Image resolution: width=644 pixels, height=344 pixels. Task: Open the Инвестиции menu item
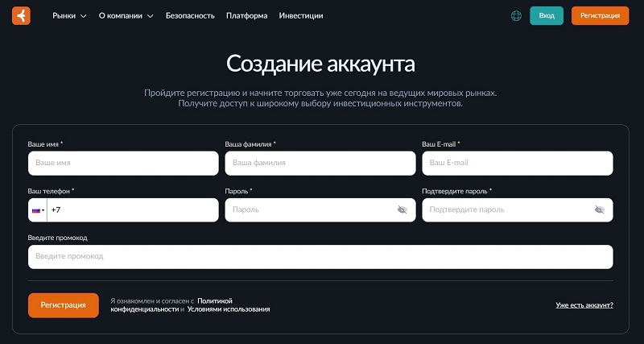(301, 15)
